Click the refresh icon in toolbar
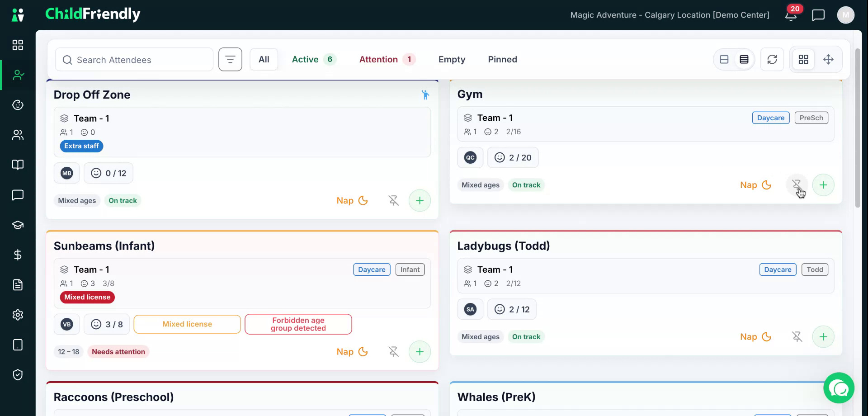This screenshot has height=416, width=868. (x=772, y=59)
